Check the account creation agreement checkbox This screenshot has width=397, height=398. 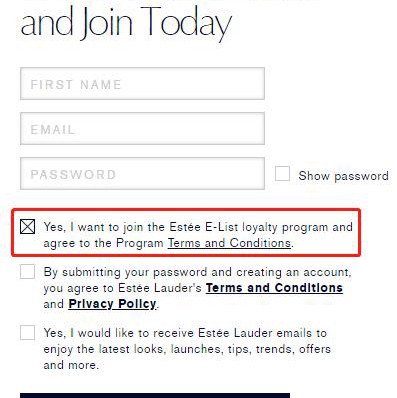coord(27,272)
